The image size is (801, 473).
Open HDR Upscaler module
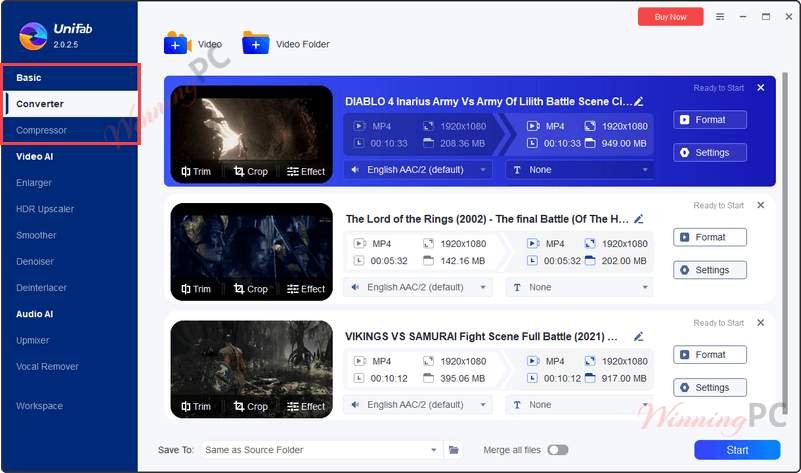45,209
